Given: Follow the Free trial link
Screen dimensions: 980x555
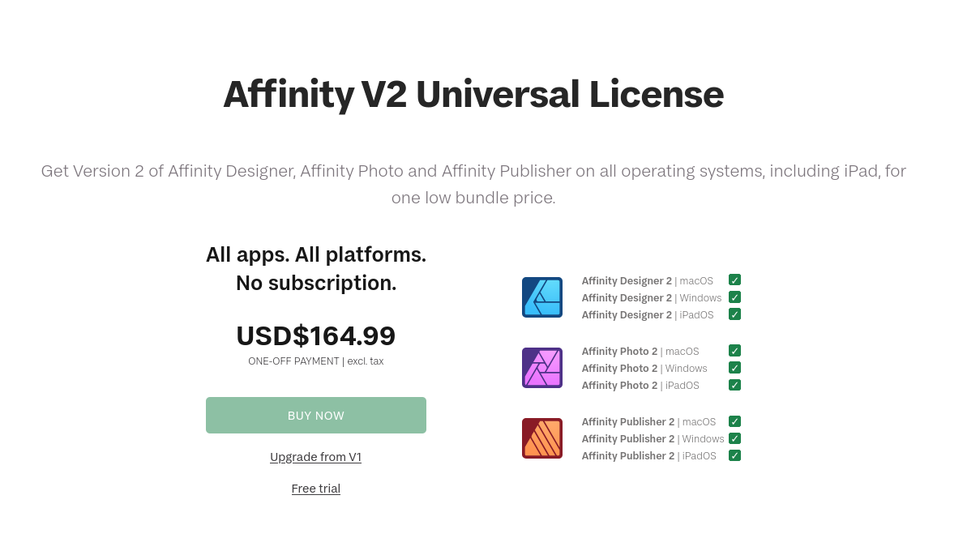Looking at the screenshot, I should 315,489.
